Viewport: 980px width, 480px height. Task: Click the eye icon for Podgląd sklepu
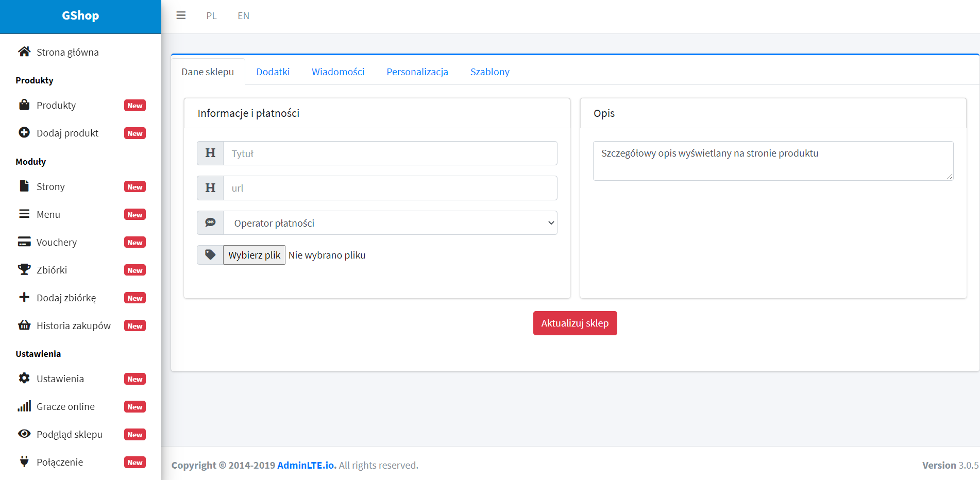click(24, 434)
